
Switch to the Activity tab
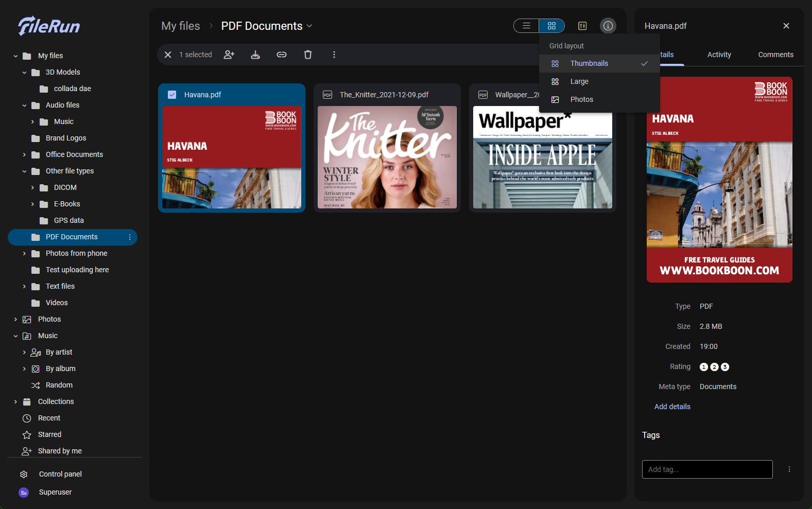tap(719, 55)
